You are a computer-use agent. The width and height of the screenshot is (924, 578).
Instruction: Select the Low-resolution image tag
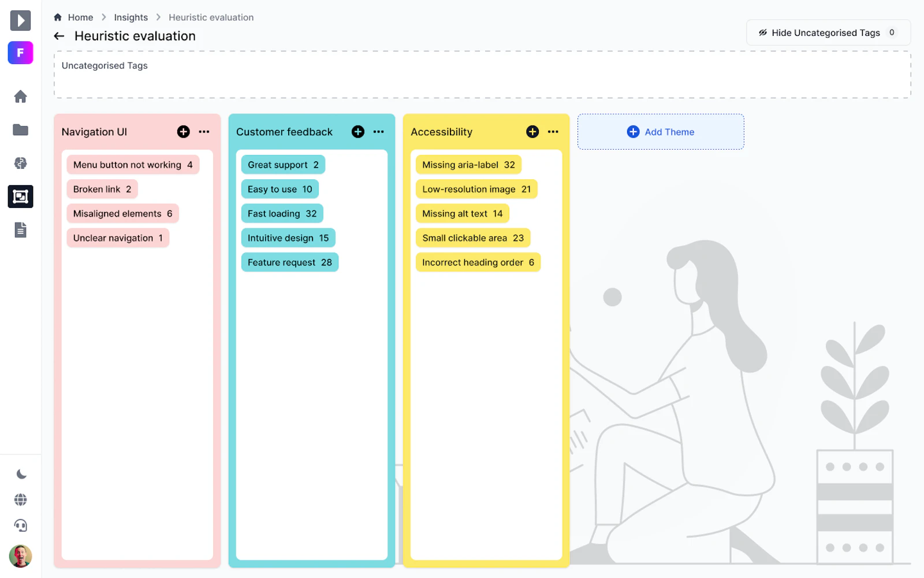(476, 189)
